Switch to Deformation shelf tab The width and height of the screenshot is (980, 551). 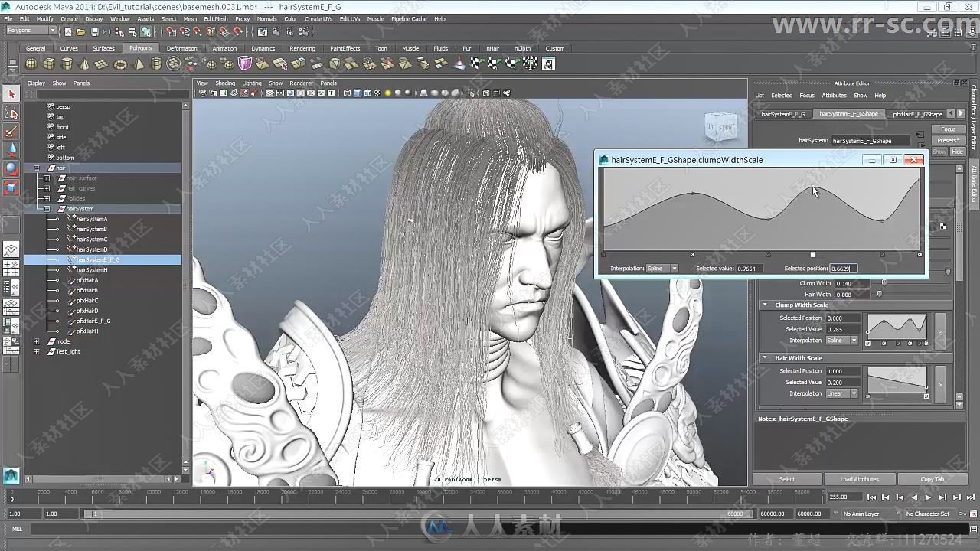tap(181, 48)
